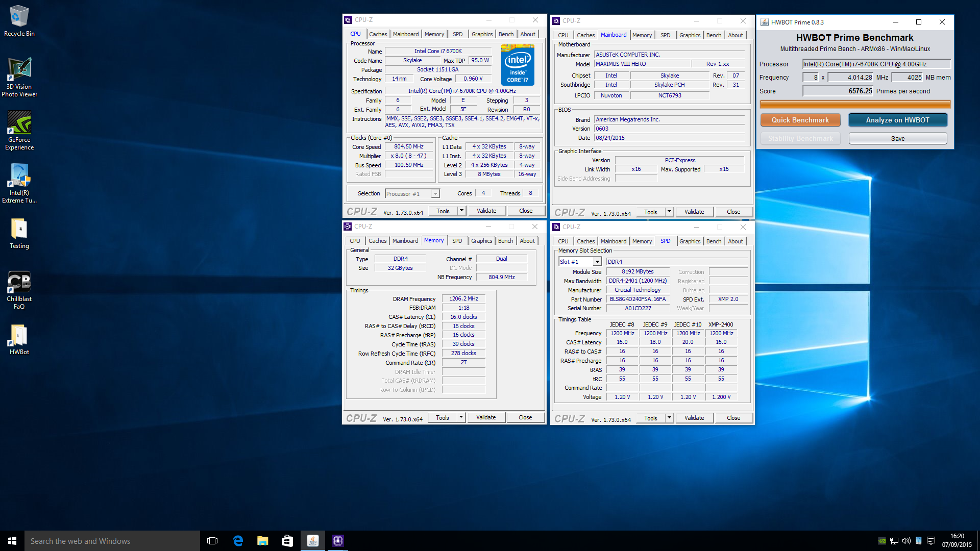The image size is (980, 551).
Task: Open the network tray icon
Action: [x=894, y=541]
